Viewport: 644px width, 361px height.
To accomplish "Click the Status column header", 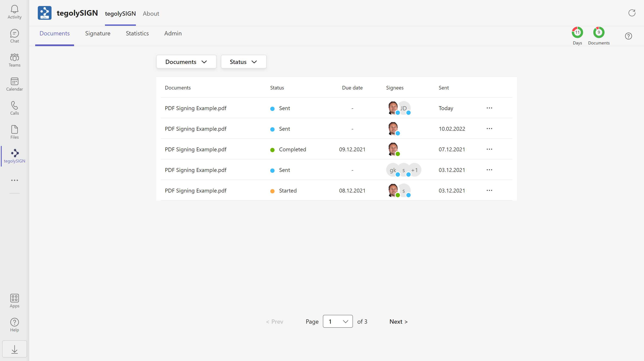I will pos(277,88).
